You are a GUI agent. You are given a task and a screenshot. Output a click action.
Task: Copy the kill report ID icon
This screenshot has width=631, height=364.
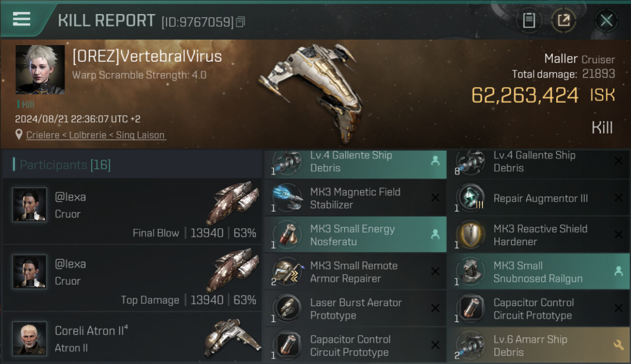click(x=241, y=22)
